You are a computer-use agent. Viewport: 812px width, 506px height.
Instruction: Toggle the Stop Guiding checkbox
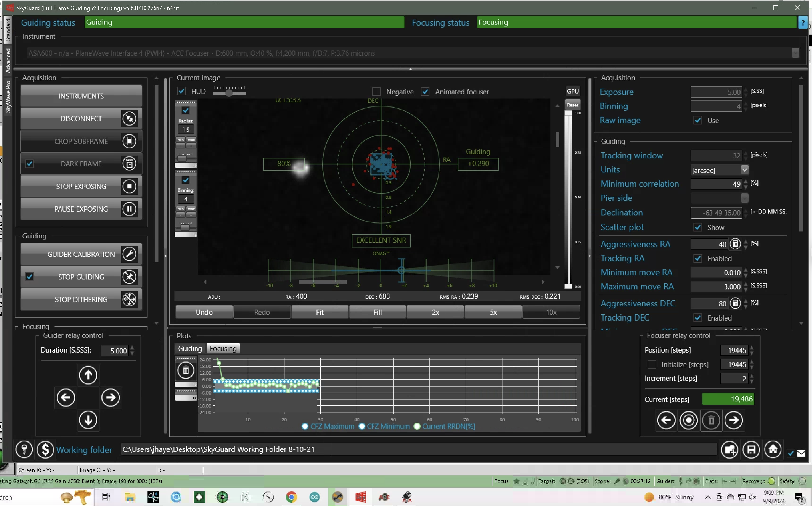29,276
